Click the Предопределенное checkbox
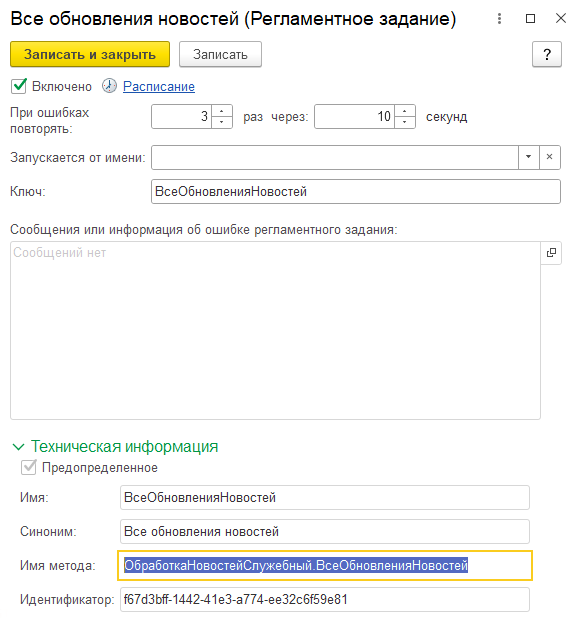The width and height of the screenshot is (574, 618). 28,467
